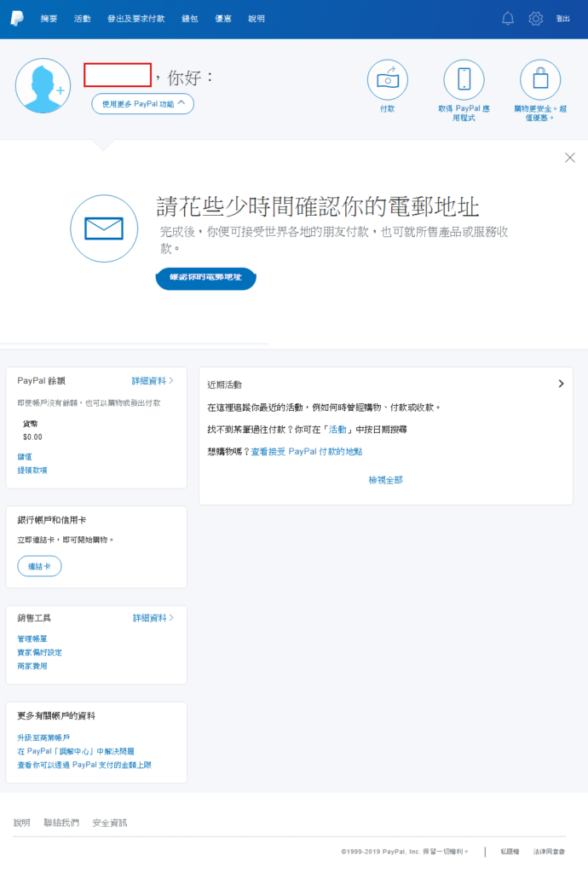Click the 取得 PayPal 應用程式 phone icon
Screen dimensions: 588x873
464,80
